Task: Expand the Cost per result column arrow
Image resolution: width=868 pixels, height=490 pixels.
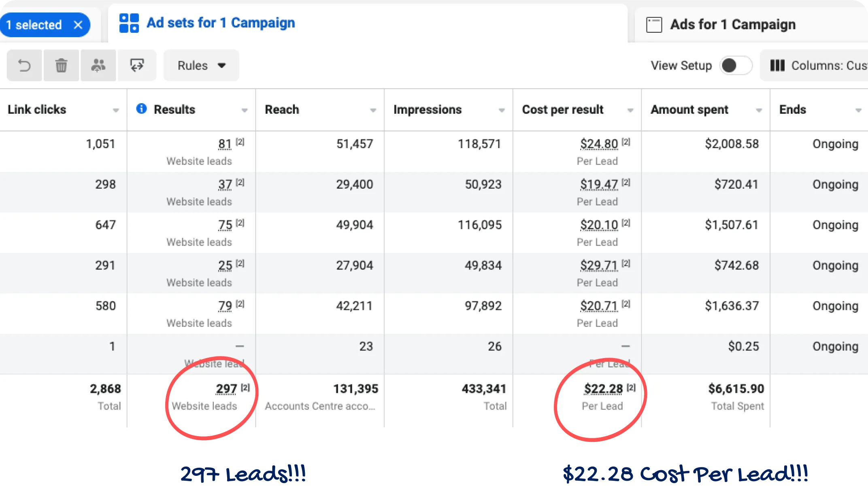Action: coord(630,110)
